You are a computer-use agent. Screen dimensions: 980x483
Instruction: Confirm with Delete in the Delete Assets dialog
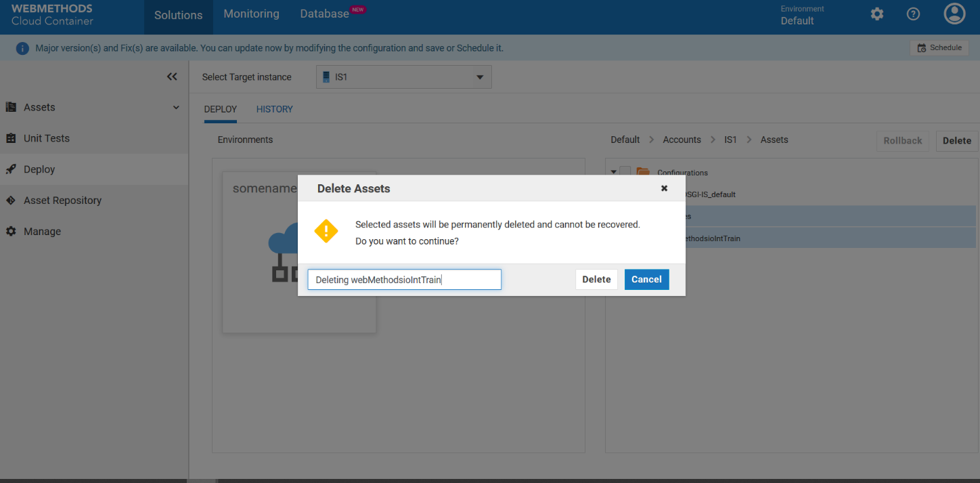coord(596,279)
